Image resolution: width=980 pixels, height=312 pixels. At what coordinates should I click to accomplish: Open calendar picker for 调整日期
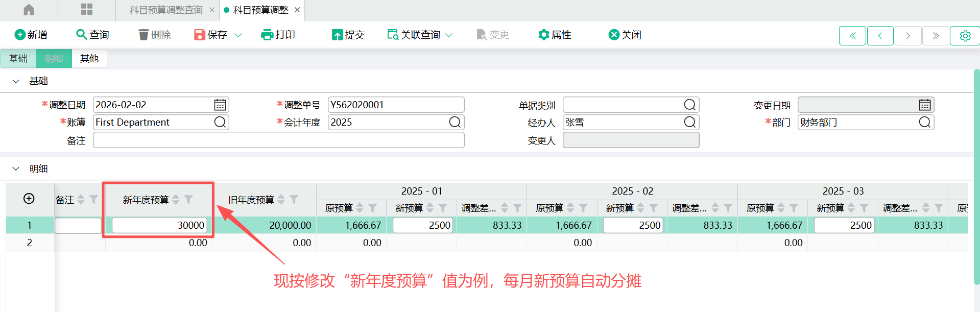[220, 105]
